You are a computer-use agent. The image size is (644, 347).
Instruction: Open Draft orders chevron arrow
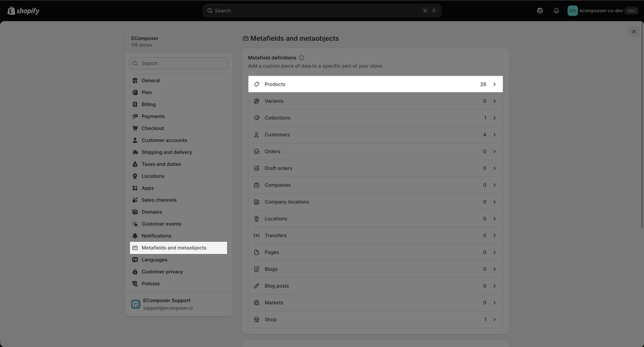tap(494, 168)
